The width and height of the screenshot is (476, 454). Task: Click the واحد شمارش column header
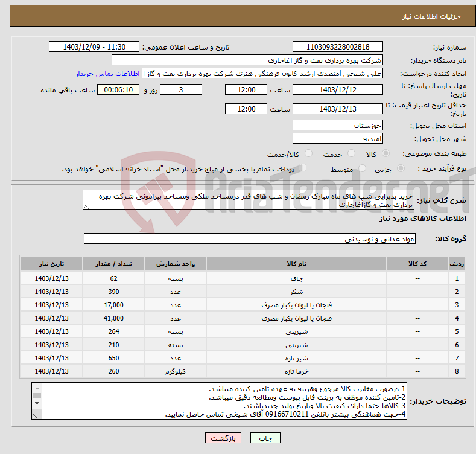[x=176, y=264]
